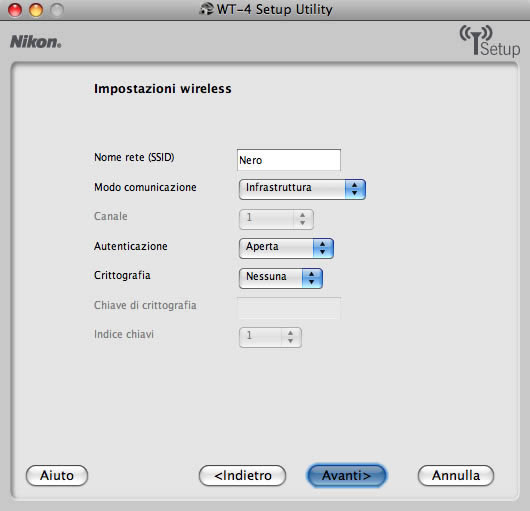
Task: Go back with the <Indietro button
Action: pos(242,476)
